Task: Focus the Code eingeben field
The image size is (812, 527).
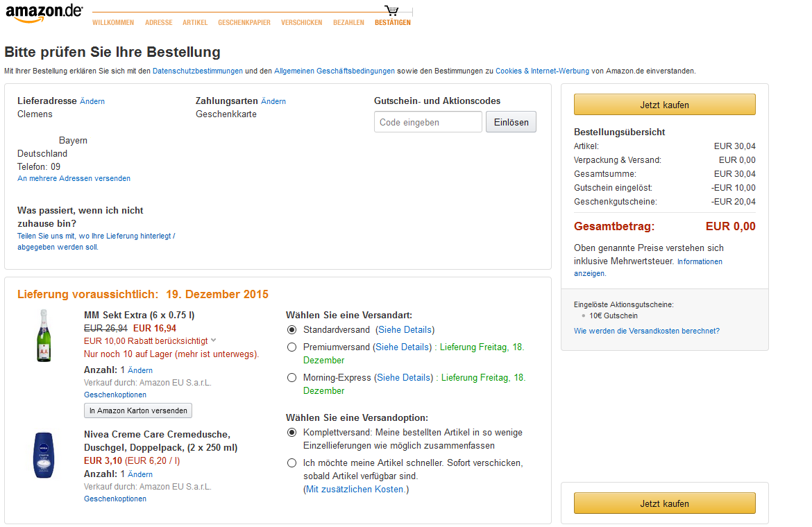Action: point(428,122)
